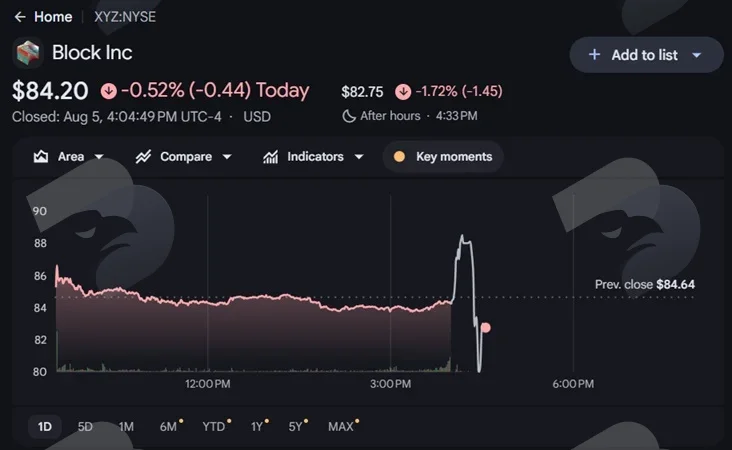Switch to the 6M time range
Viewport: 732px width, 450px height.
(x=169, y=427)
